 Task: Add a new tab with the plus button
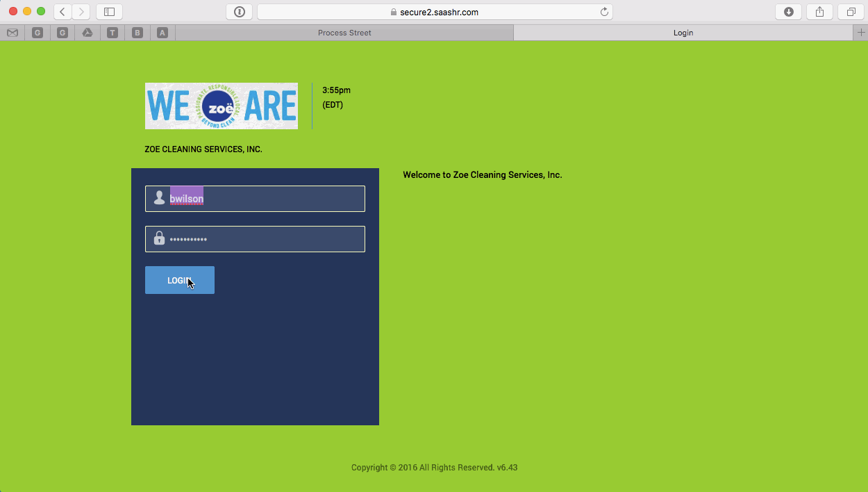[x=861, y=33]
